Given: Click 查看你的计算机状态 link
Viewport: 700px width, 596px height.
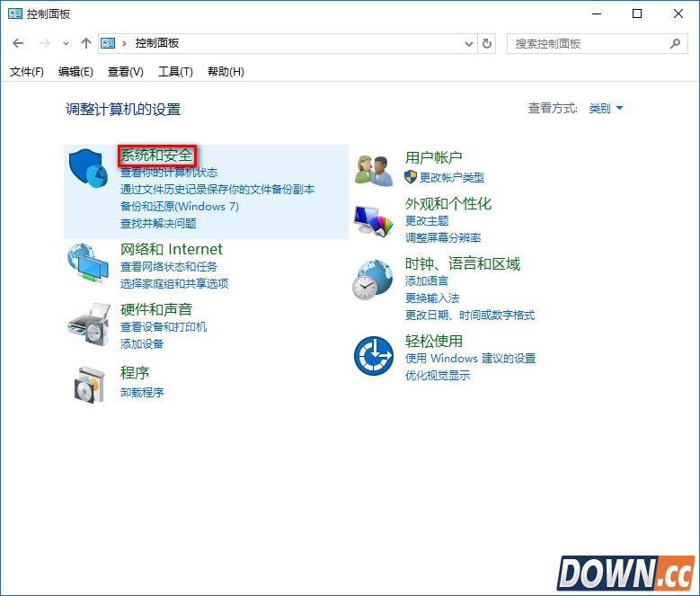Looking at the screenshot, I should (169, 173).
